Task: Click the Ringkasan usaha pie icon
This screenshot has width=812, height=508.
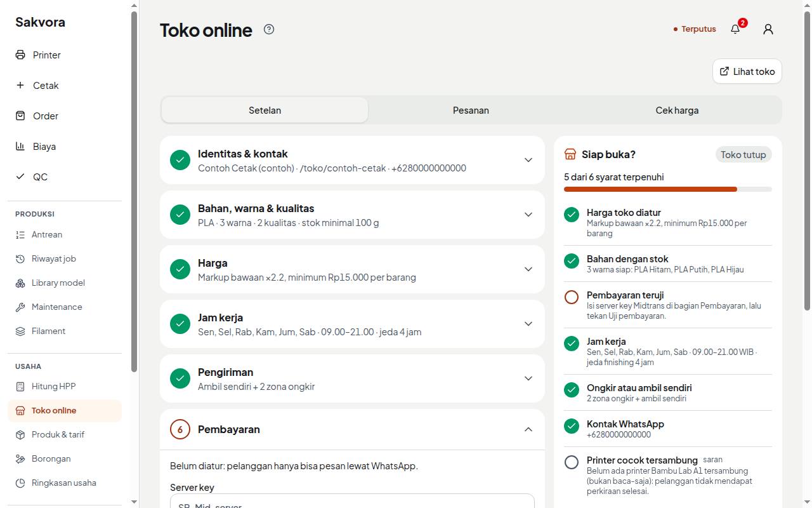Action: [x=20, y=483]
